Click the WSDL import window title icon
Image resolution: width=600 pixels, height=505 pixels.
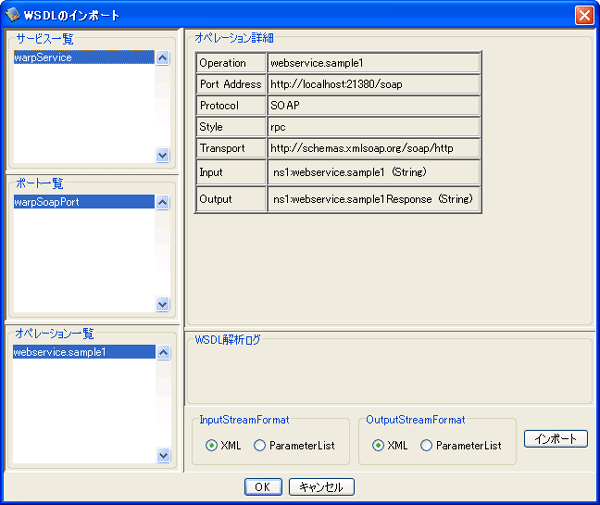(x=12, y=15)
